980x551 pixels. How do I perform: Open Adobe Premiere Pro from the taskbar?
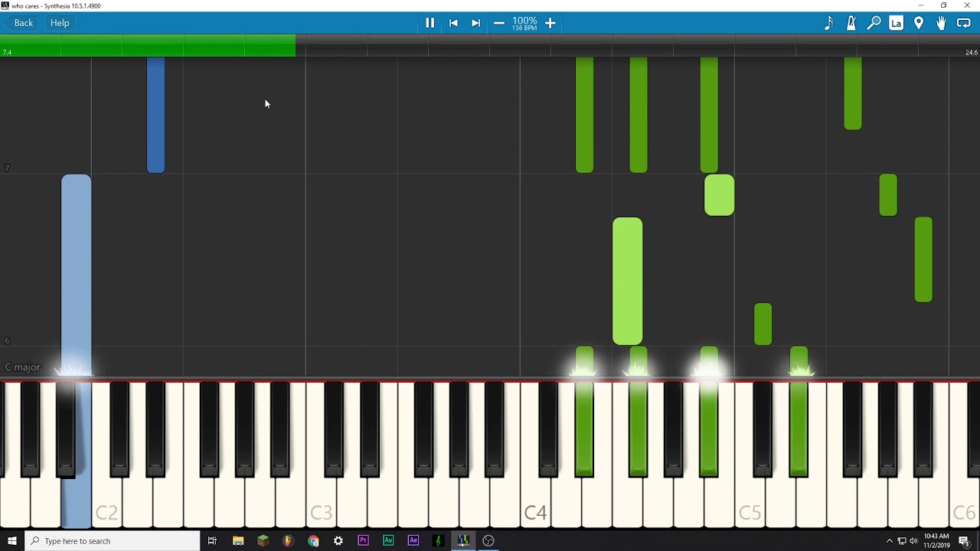(x=363, y=541)
